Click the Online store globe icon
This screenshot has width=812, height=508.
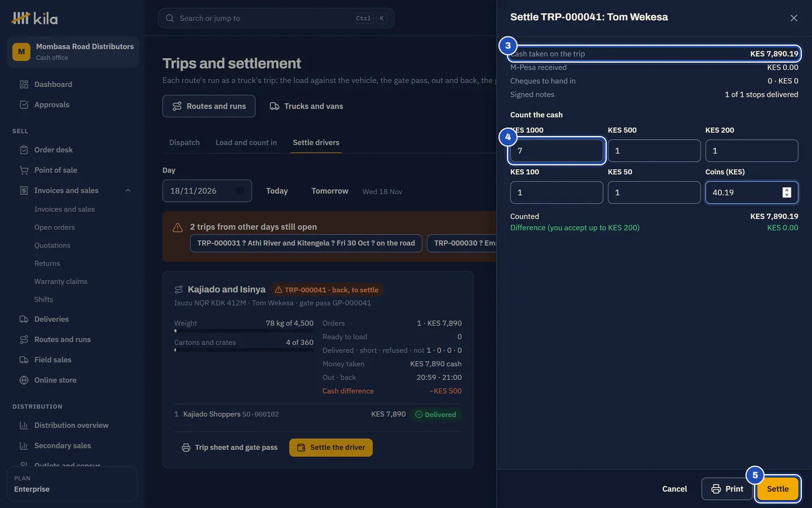pos(24,380)
